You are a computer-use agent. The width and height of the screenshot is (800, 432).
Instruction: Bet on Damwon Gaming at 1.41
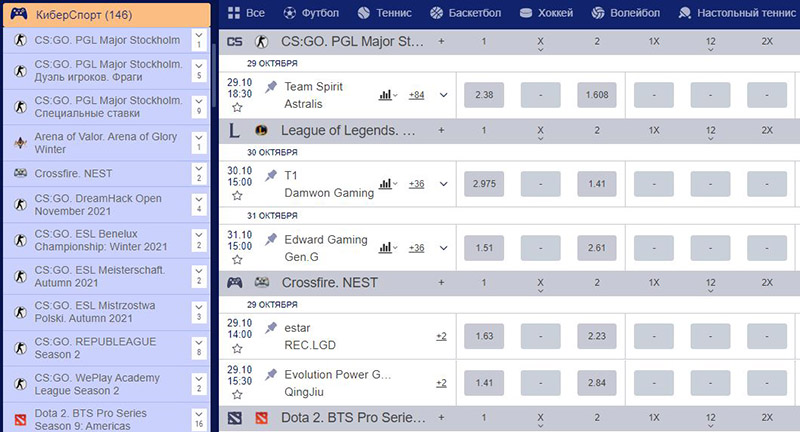597,184
